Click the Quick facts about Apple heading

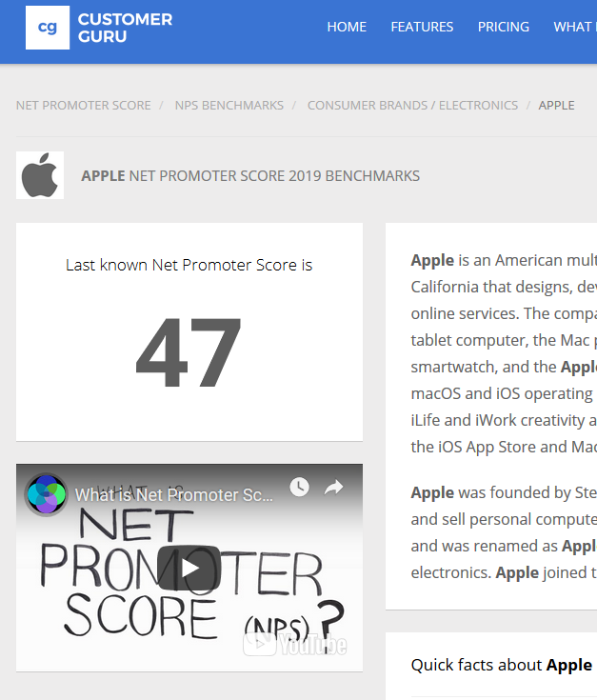pyautogui.click(x=502, y=665)
